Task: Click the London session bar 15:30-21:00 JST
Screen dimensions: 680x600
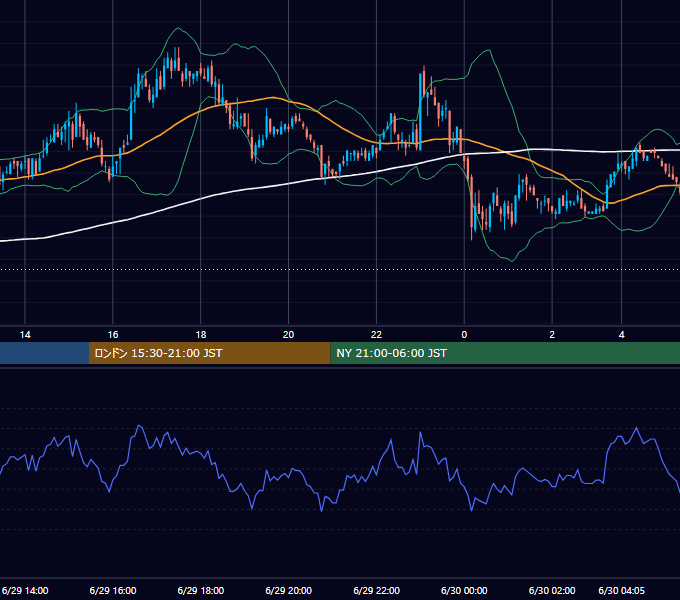Action: (209, 353)
